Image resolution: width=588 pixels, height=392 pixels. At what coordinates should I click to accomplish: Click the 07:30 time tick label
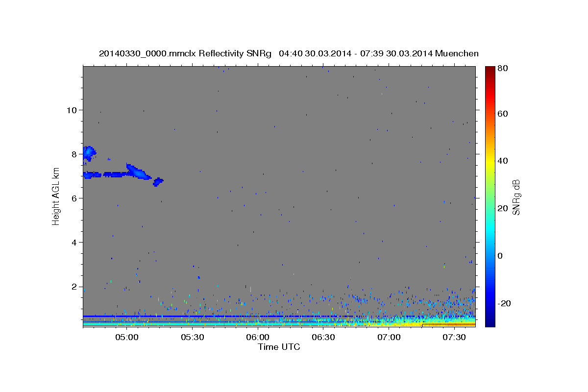454,338
